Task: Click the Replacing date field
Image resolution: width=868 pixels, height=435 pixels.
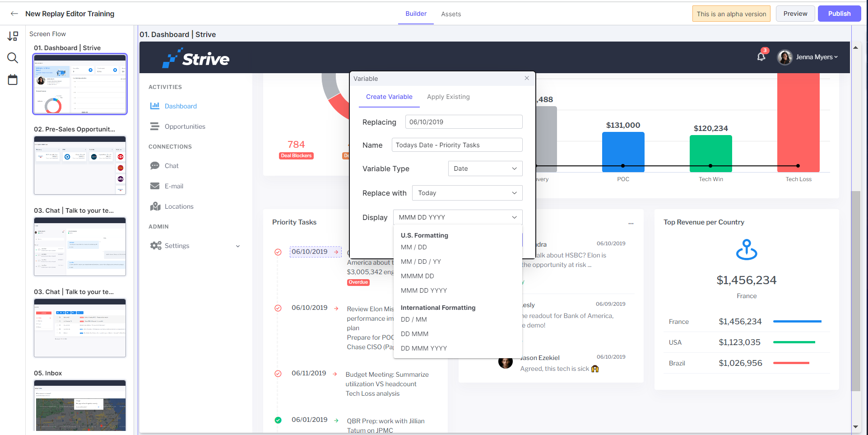Action: pyautogui.click(x=464, y=122)
